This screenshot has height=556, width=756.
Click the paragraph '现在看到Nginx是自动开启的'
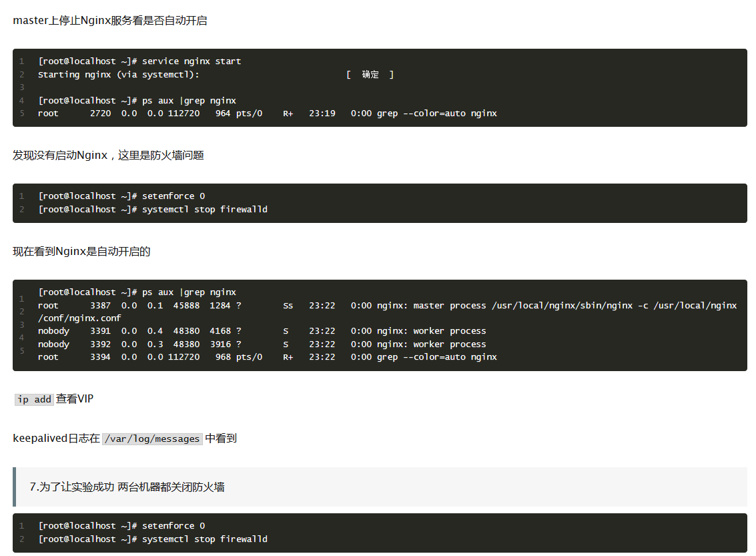coord(81,251)
